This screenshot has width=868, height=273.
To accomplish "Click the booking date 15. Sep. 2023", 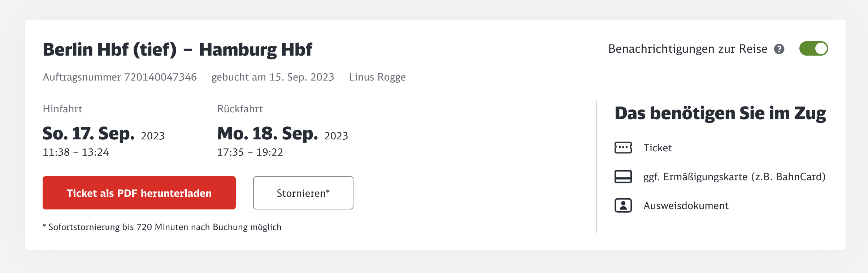I will tap(273, 77).
